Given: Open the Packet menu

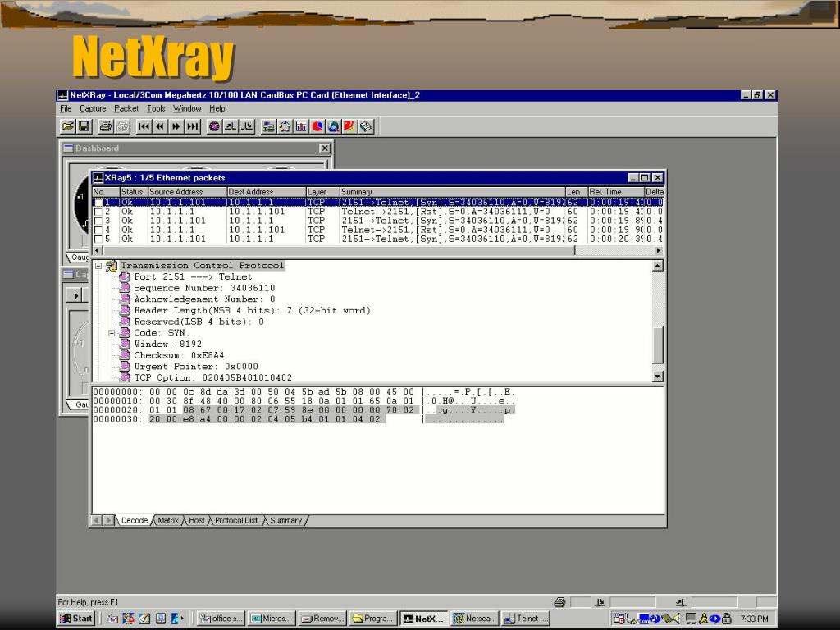Looking at the screenshot, I should click(126, 109).
